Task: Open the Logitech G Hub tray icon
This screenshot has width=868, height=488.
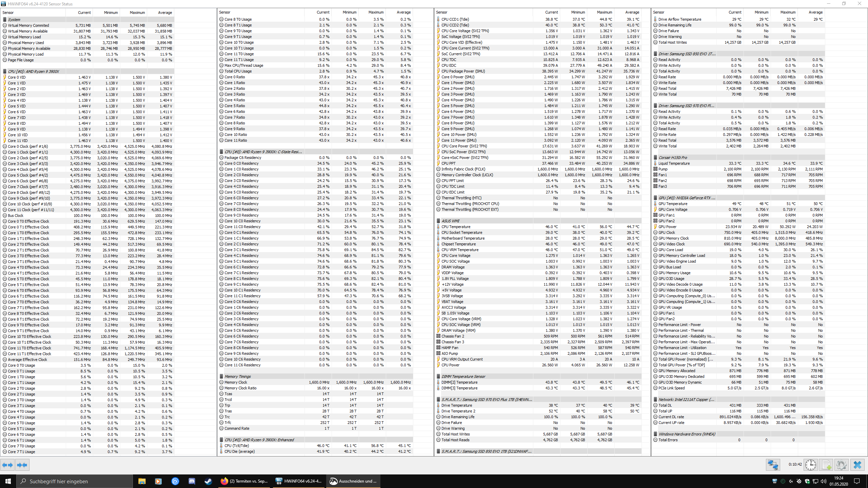Action: 791,481
